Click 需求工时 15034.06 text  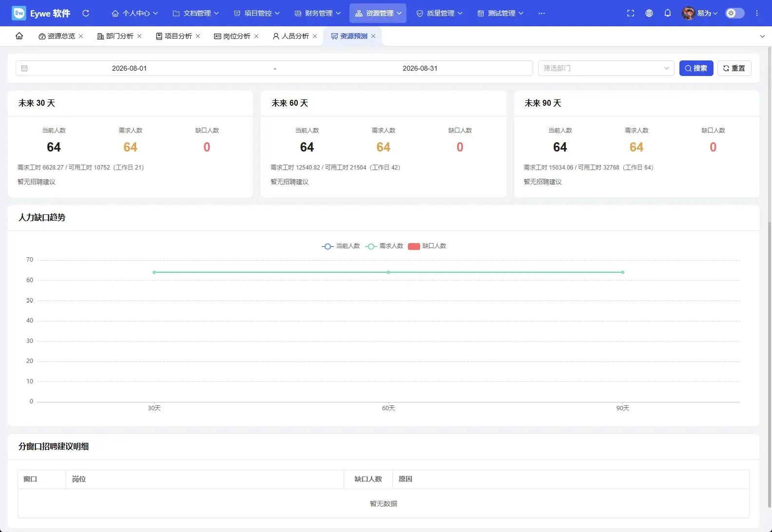coord(548,168)
